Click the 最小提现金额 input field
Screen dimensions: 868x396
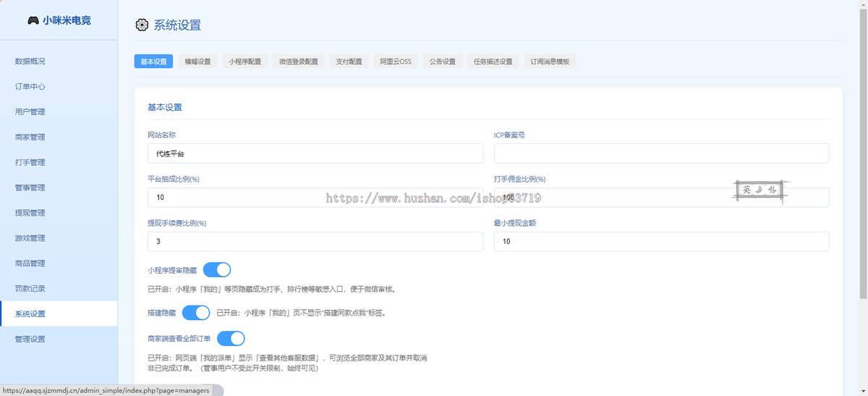(x=662, y=242)
